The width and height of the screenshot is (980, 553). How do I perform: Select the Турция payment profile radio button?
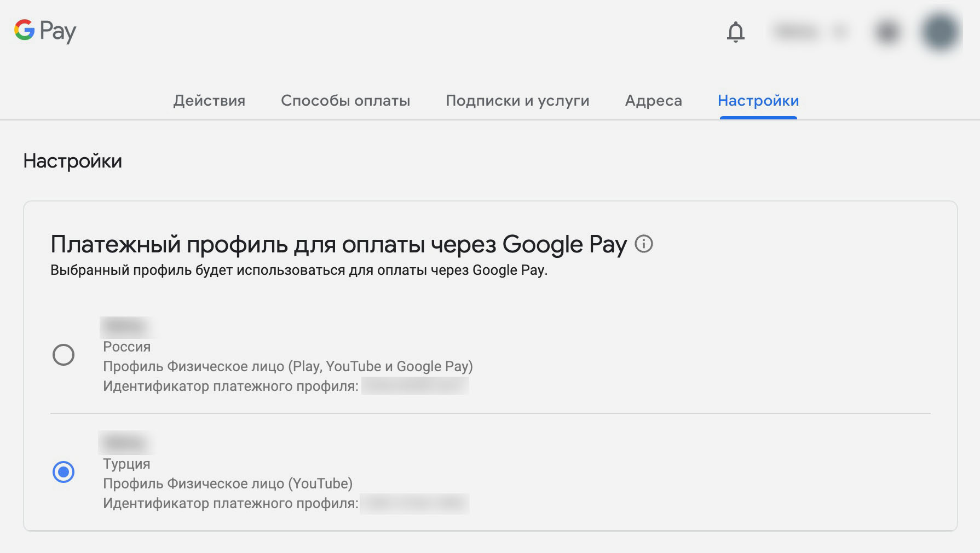[64, 471]
